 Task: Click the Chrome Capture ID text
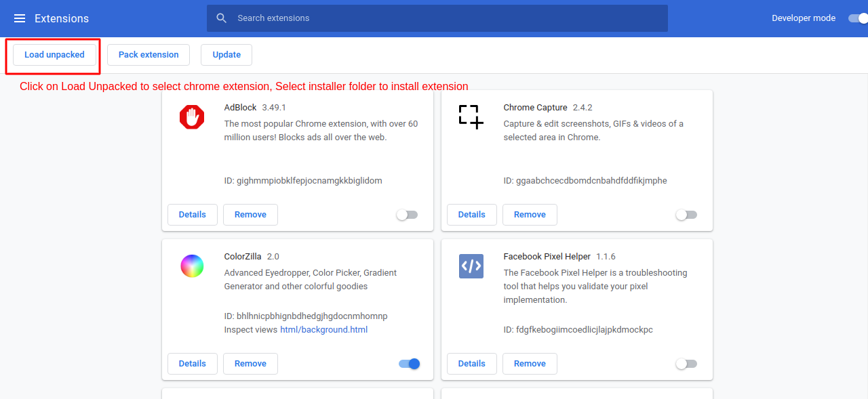click(585, 181)
